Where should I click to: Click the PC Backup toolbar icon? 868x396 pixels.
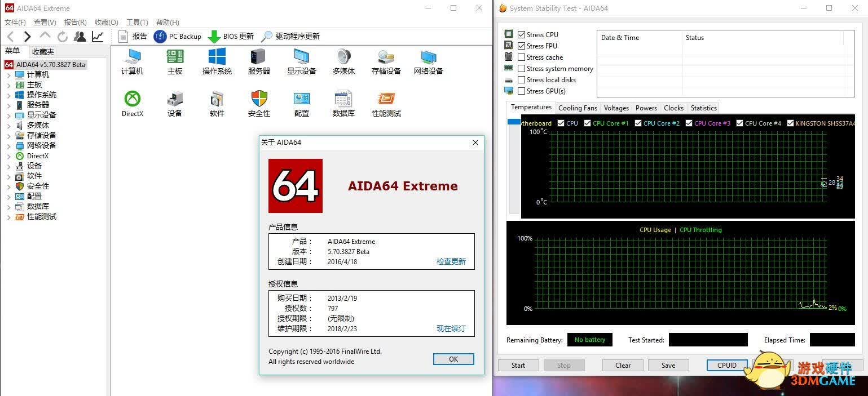(x=160, y=36)
